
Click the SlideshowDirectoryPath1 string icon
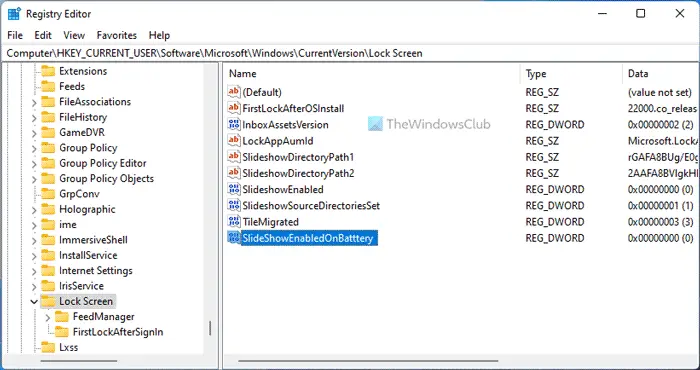click(x=234, y=157)
